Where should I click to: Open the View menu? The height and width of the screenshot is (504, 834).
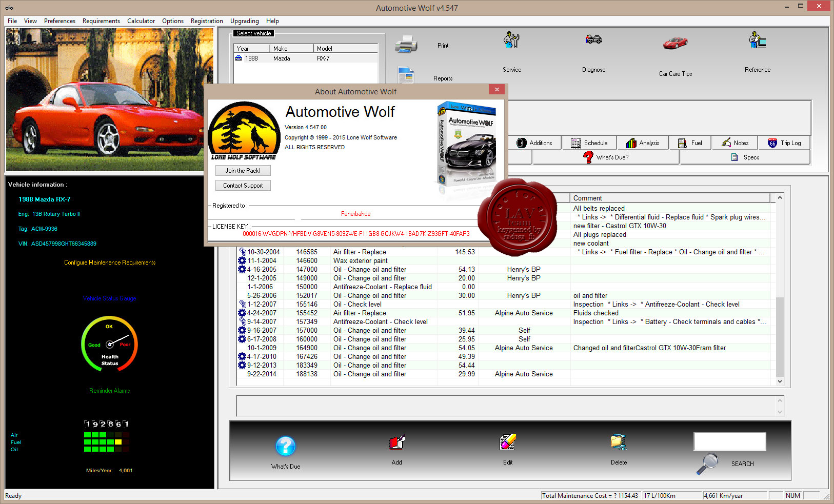tap(30, 21)
